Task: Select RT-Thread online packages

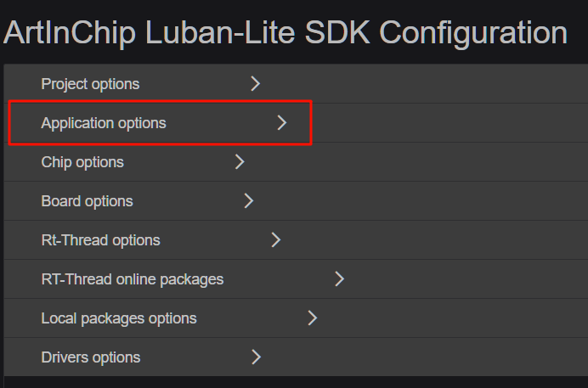Action: 132,279
